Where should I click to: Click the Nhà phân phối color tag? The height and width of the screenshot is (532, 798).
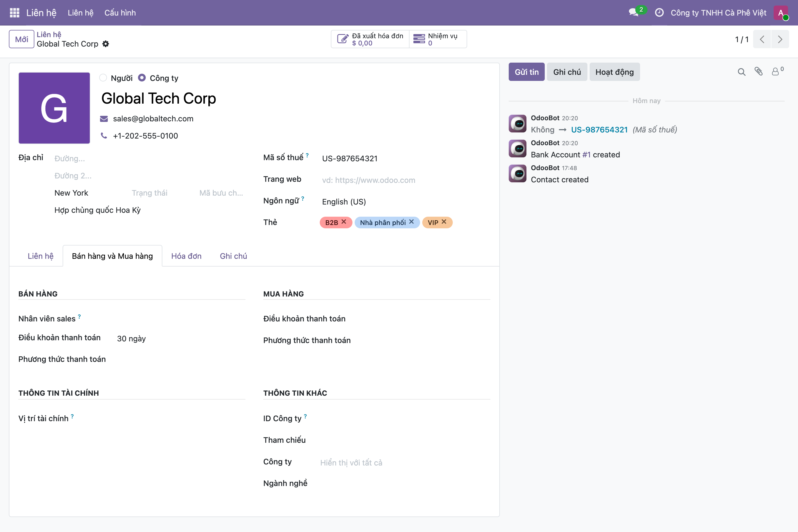[x=383, y=222]
